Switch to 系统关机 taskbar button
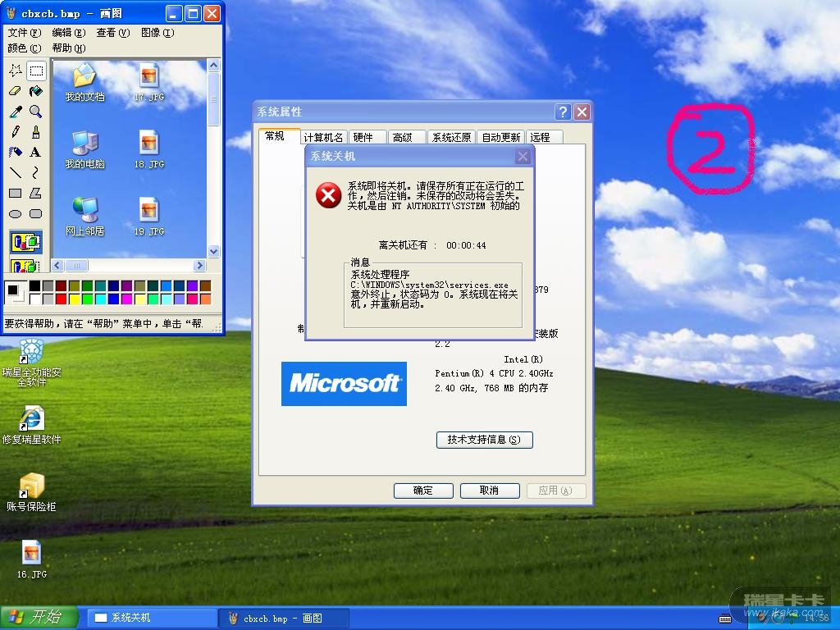This screenshot has width=840, height=630. [152, 619]
